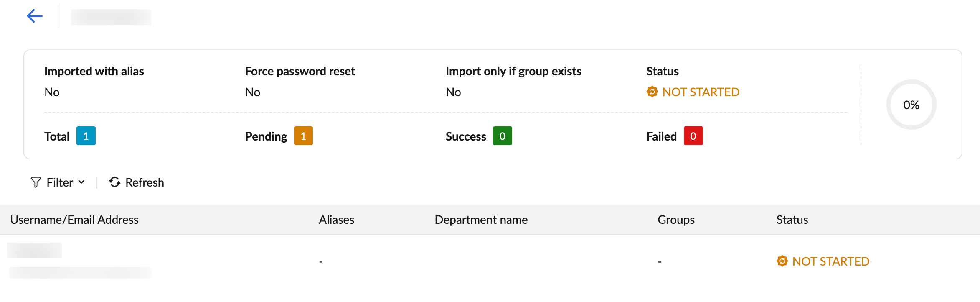980x302 pixels.
Task: Click the blue back arrow
Action: (x=35, y=16)
